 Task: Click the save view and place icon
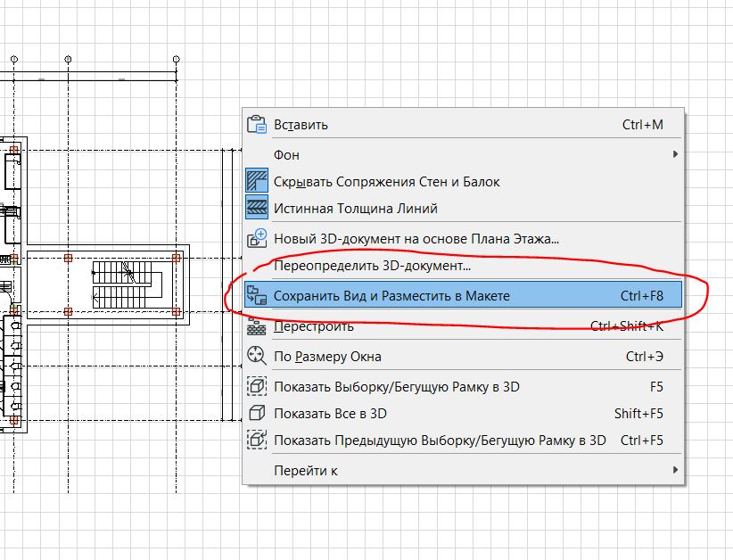tap(257, 295)
